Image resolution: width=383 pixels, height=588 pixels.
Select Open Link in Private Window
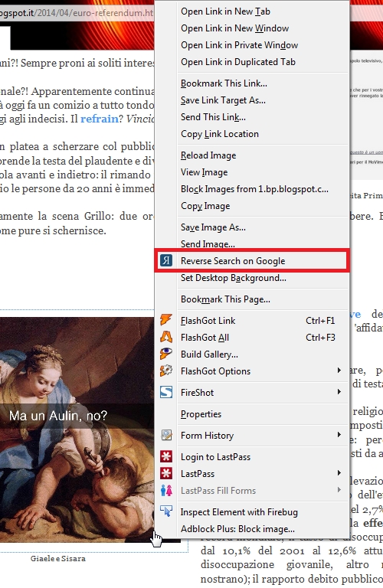click(x=252, y=45)
